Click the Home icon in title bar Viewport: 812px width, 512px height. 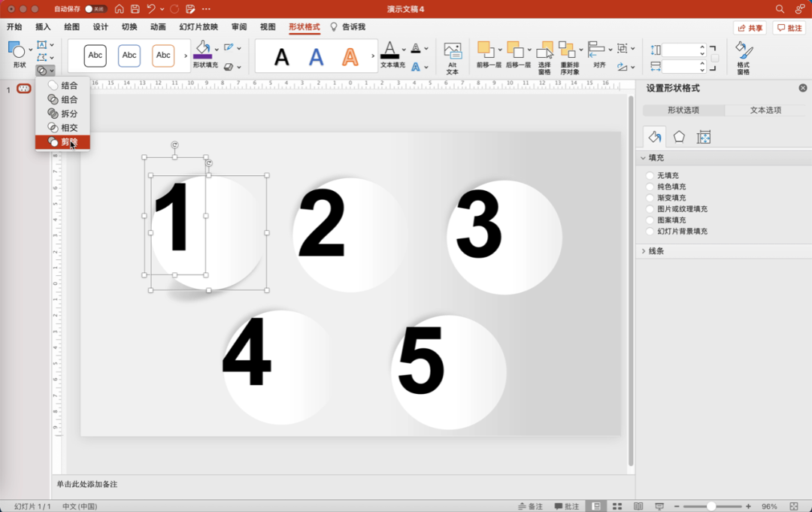119,9
